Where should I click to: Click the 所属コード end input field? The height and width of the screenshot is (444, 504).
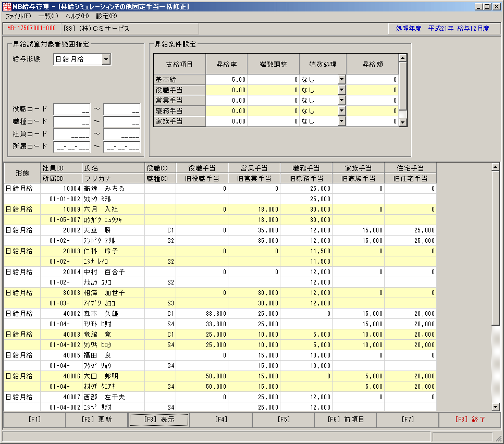click(122, 147)
